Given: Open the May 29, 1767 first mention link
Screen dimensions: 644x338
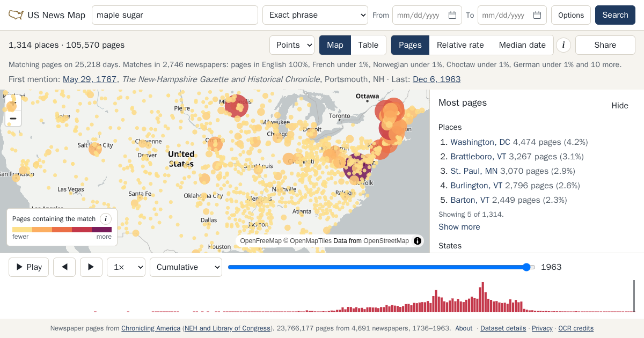Looking at the screenshot, I should [x=90, y=79].
